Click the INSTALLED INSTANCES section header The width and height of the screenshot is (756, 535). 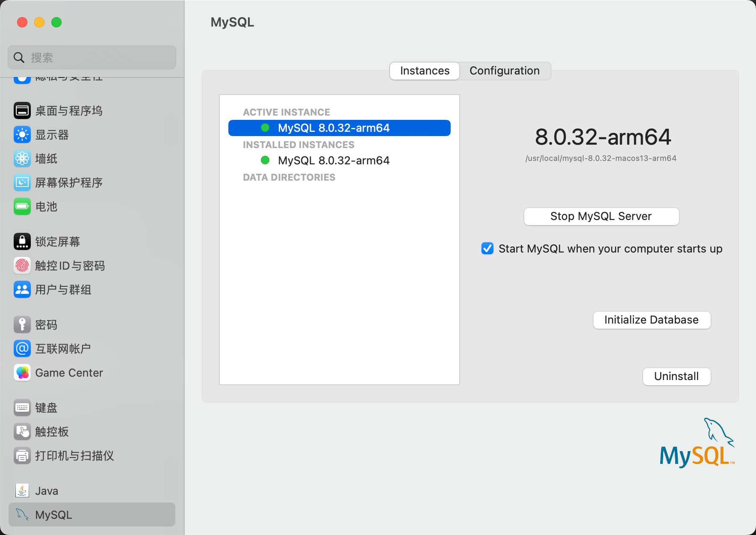click(x=298, y=145)
